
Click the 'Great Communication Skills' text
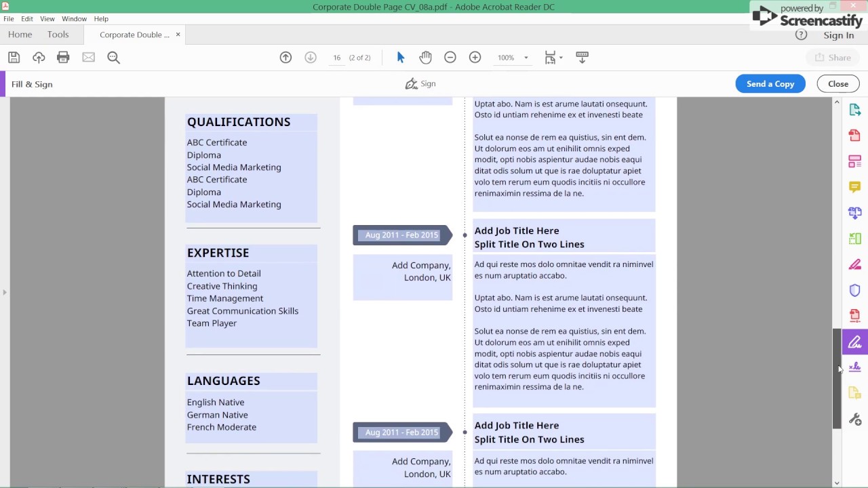click(243, 311)
